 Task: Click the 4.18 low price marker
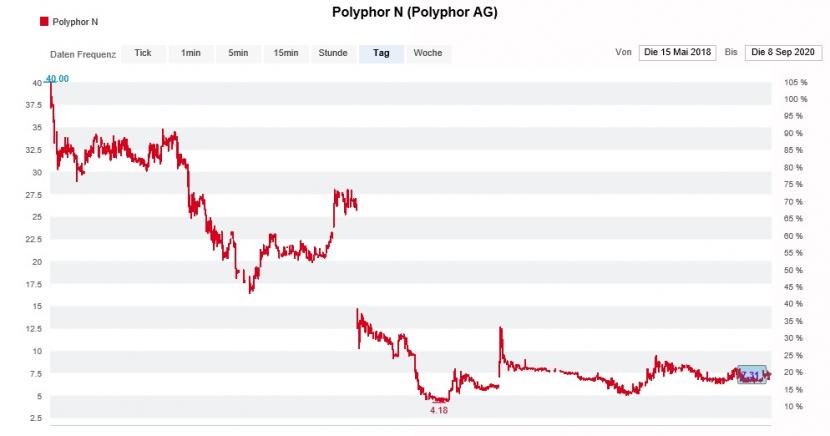[439, 410]
